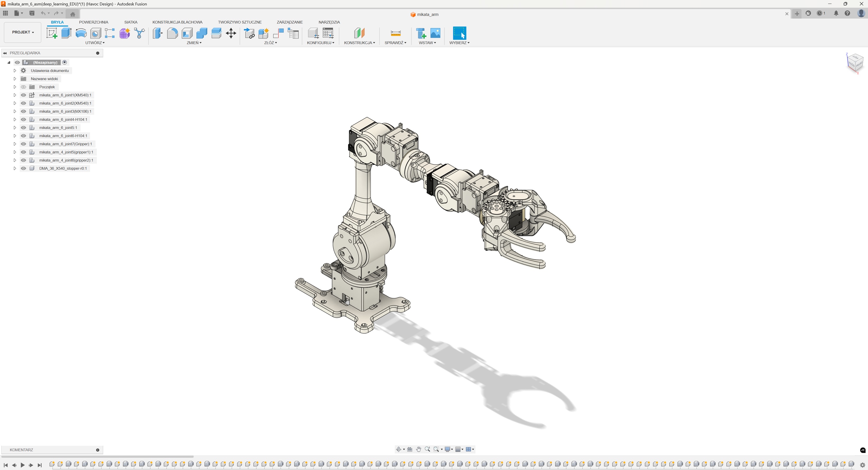
Task: Collapse the root (Niezapisany) node
Action: 9,62
